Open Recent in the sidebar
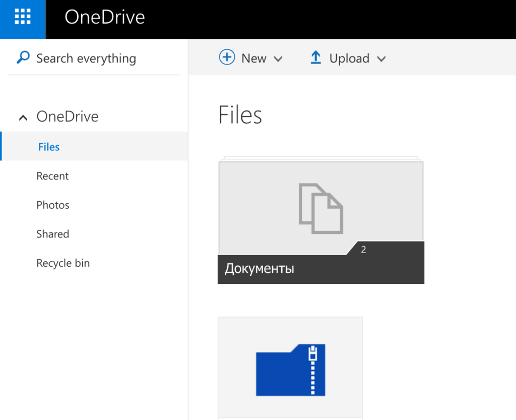Viewport: 516px width, 420px height. click(x=52, y=176)
